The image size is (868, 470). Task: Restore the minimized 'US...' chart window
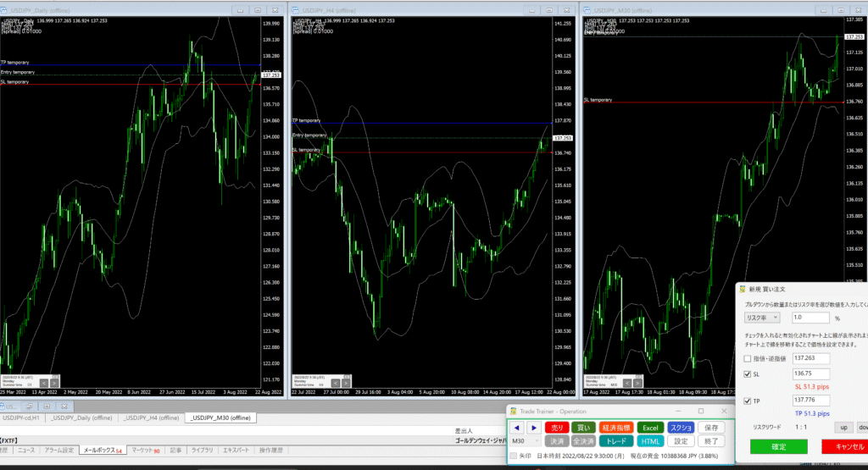tap(30, 406)
